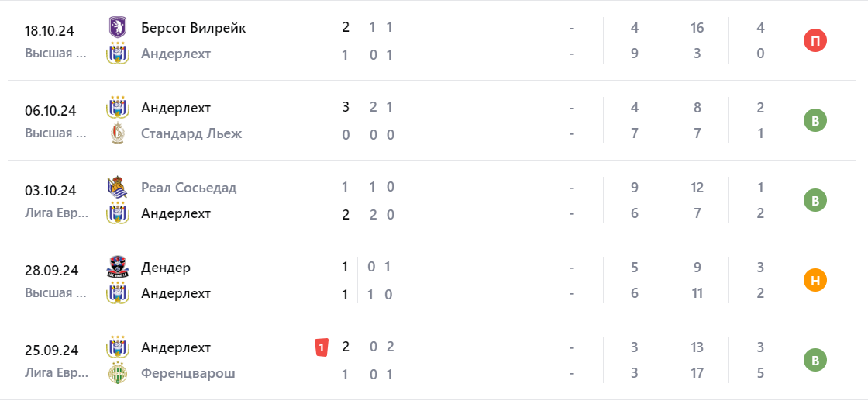
Task: Open the Real Sociedad crest icon
Action: point(117,188)
